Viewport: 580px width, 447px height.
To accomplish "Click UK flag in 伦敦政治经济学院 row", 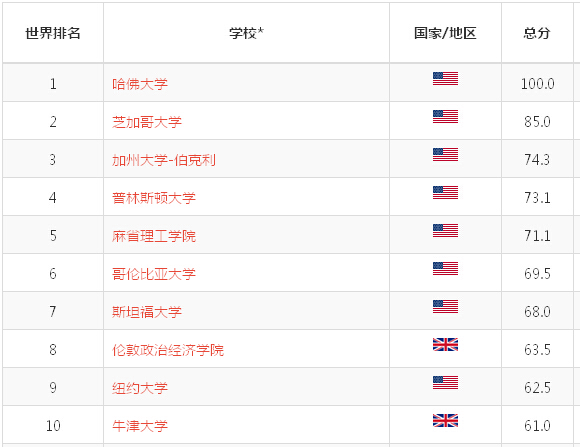I will 445,345.
